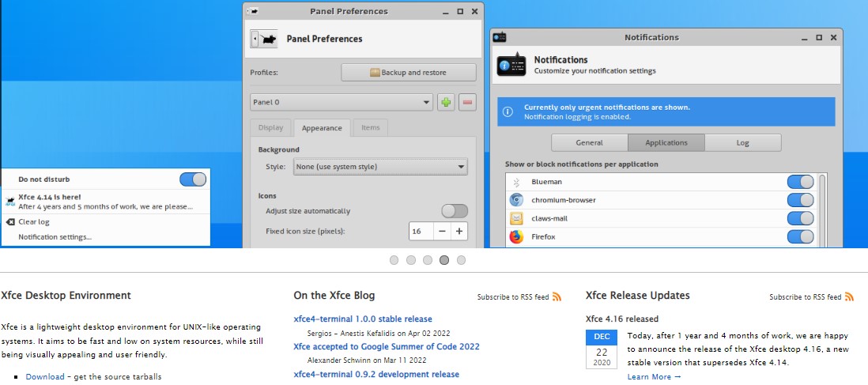Click the release updates RSS feed icon
This screenshot has height=385, width=868.
(849, 297)
